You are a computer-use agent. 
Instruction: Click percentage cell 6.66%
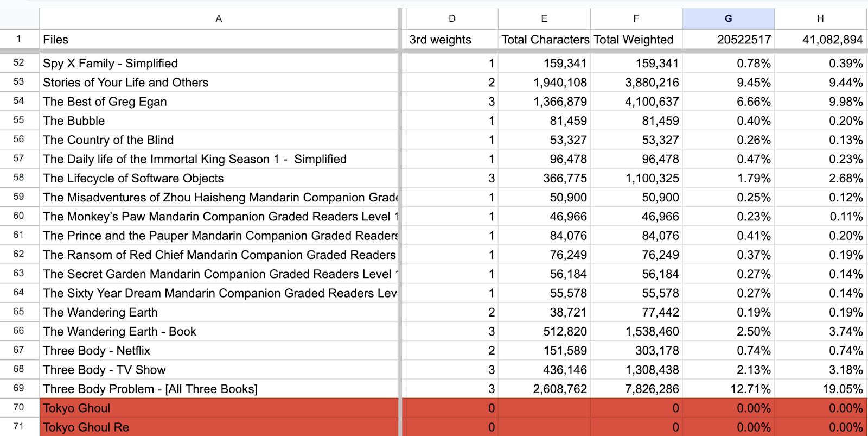pyautogui.click(x=729, y=102)
